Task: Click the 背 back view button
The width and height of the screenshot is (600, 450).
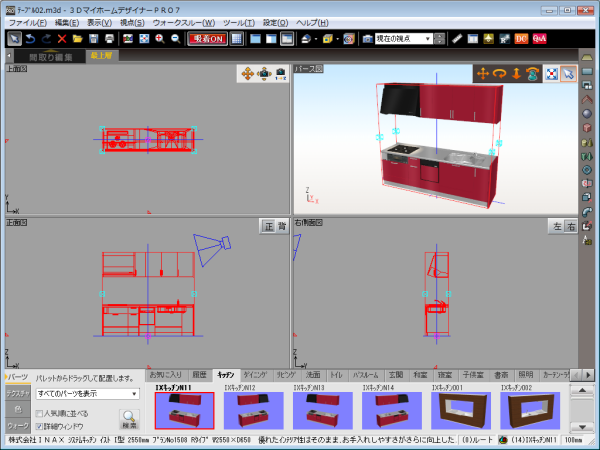Action: [x=282, y=226]
